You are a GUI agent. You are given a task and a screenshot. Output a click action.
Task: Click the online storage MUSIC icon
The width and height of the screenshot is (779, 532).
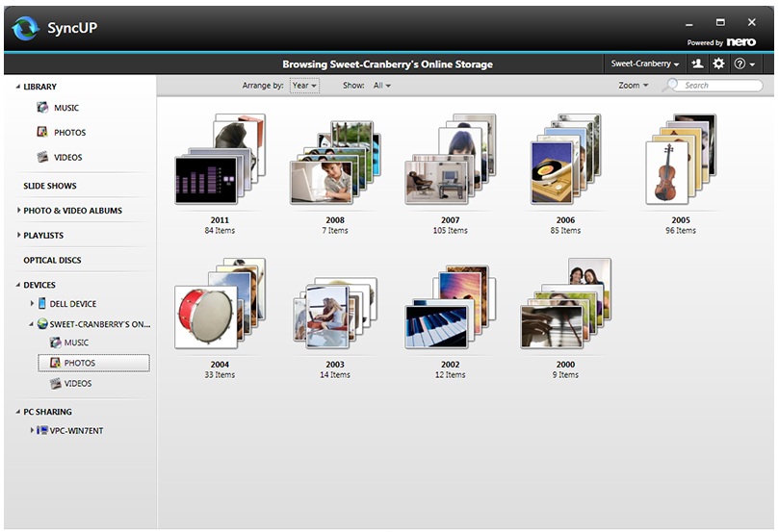point(56,342)
